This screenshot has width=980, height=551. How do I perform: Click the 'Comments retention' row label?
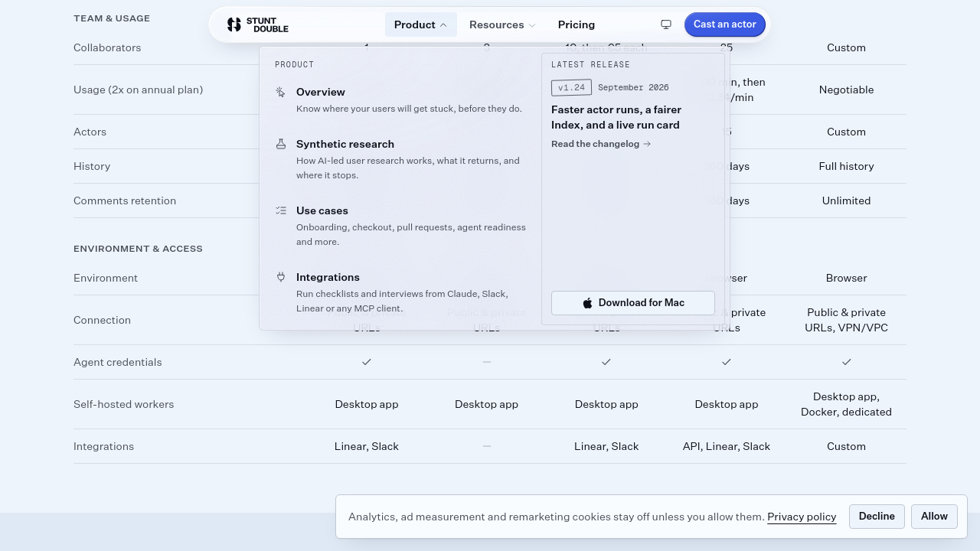tap(125, 201)
